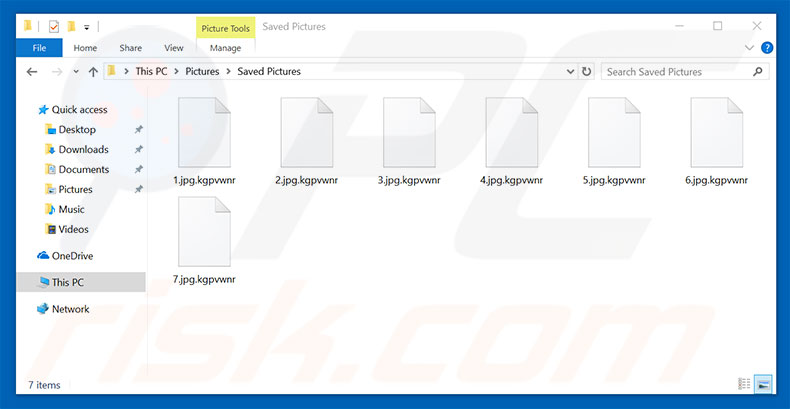The height and width of the screenshot is (409, 790).
Task: Open the Recent locations dropdown arrow
Action: tap(74, 72)
